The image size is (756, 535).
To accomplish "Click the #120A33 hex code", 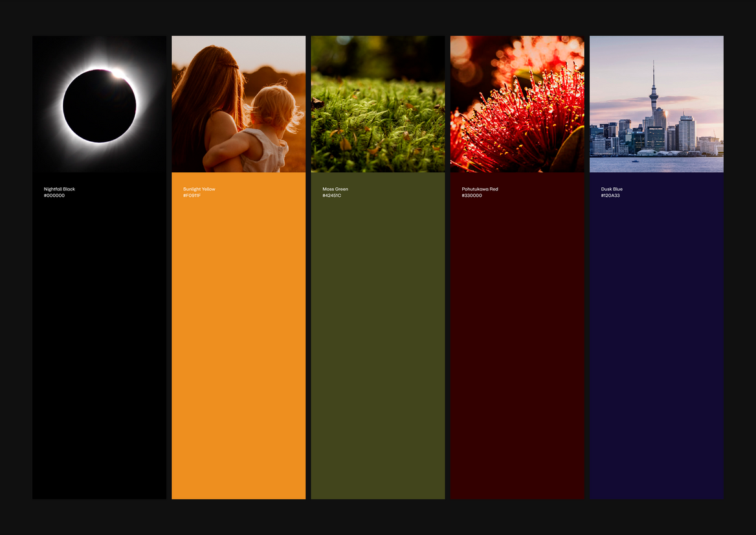I will point(610,196).
